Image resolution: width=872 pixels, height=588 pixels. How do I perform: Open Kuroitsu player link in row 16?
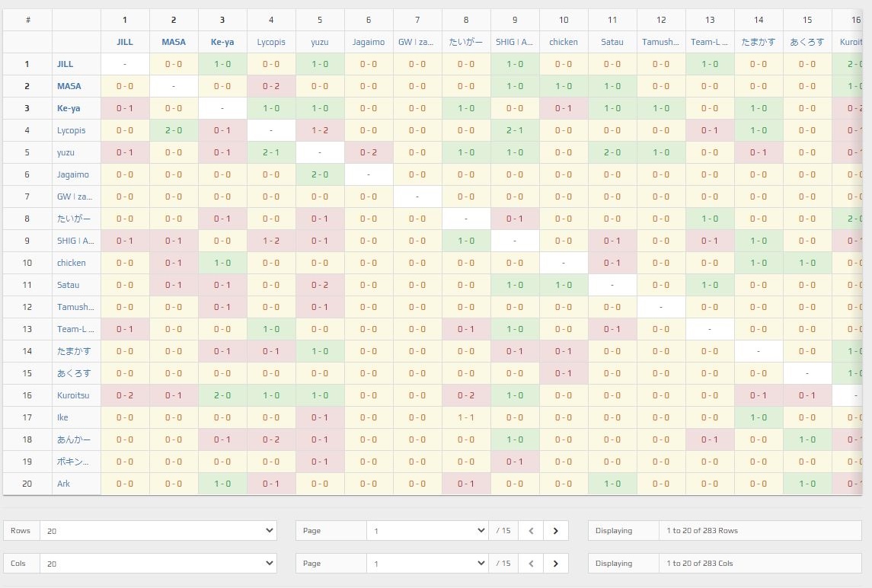73,395
